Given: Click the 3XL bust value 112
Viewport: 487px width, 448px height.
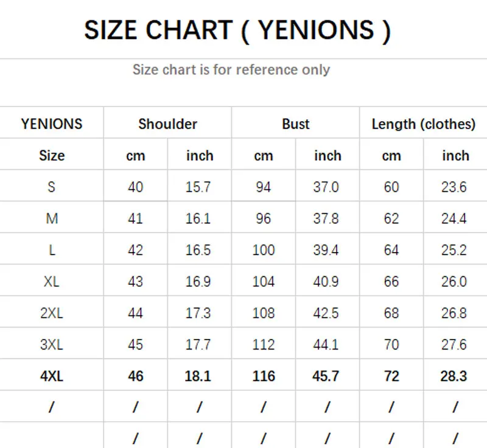Looking at the screenshot, I should pos(264,345).
